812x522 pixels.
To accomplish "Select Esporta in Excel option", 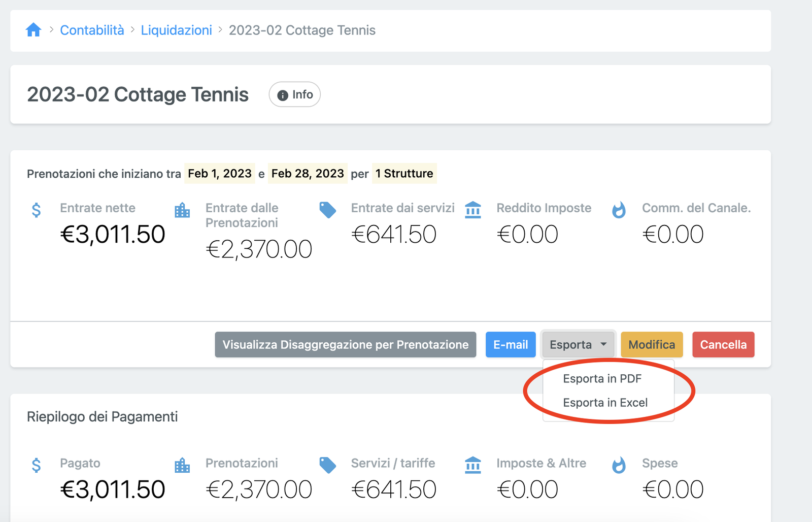I will point(605,403).
